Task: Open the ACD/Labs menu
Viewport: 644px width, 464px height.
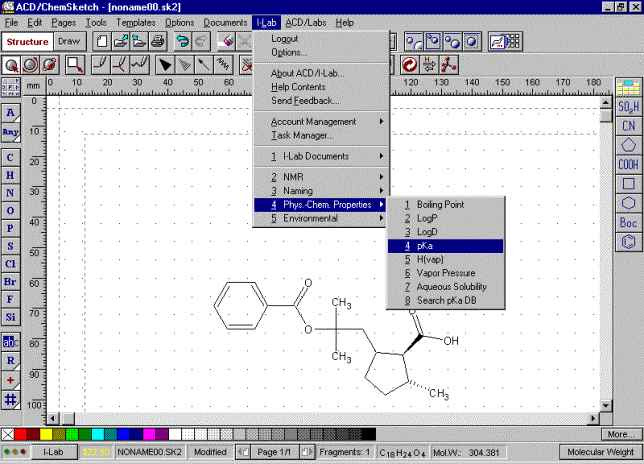Action: [306, 23]
